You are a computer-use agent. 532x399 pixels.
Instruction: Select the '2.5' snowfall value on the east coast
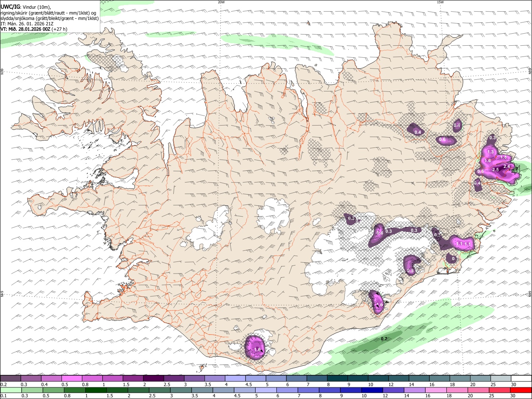(495, 170)
